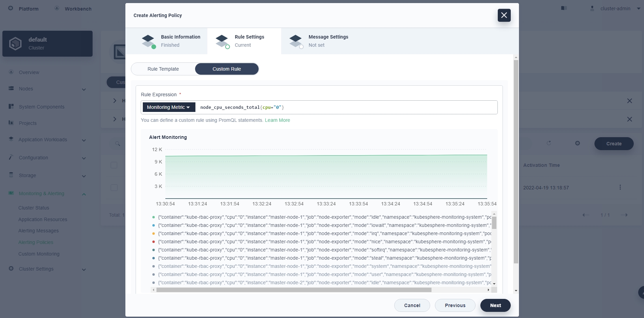The height and width of the screenshot is (318, 644).
Task: Select the Rule Template option
Action: point(163,69)
